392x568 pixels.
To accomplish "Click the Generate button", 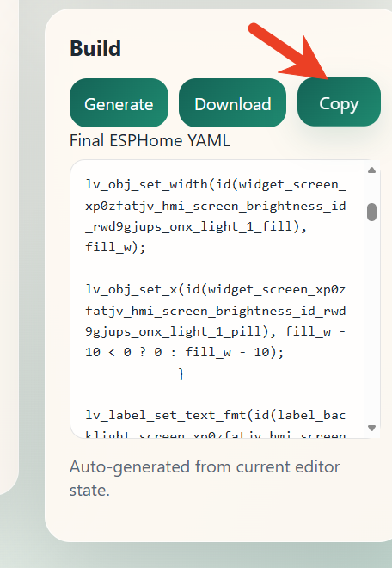I will [119, 103].
